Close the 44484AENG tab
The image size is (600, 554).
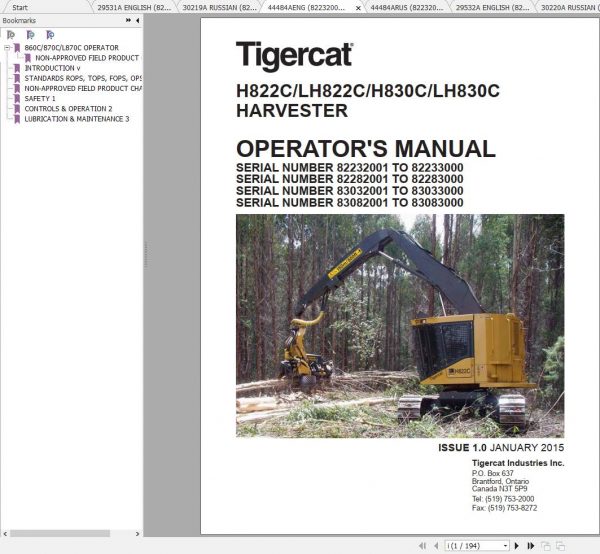coord(358,8)
